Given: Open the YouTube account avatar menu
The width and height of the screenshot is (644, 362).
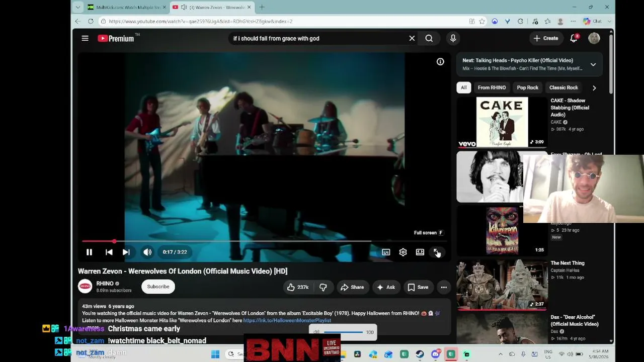Looking at the screenshot, I should (x=594, y=38).
